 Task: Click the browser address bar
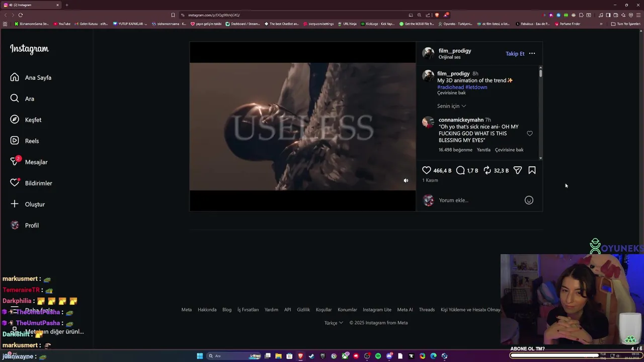pos(297,15)
